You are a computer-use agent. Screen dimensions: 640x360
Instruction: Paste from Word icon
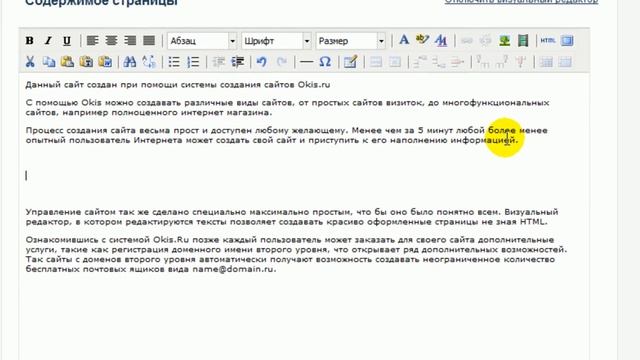(x=105, y=62)
